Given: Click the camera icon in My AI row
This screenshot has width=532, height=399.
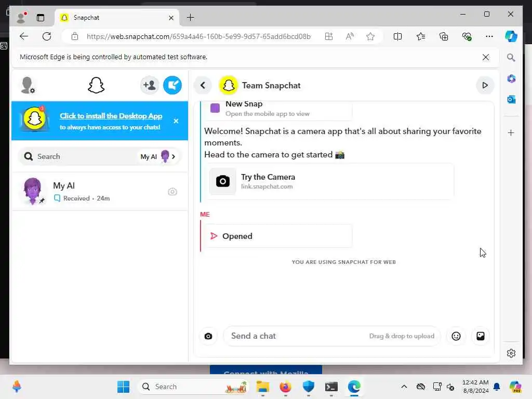Looking at the screenshot, I should pyautogui.click(x=172, y=192).
